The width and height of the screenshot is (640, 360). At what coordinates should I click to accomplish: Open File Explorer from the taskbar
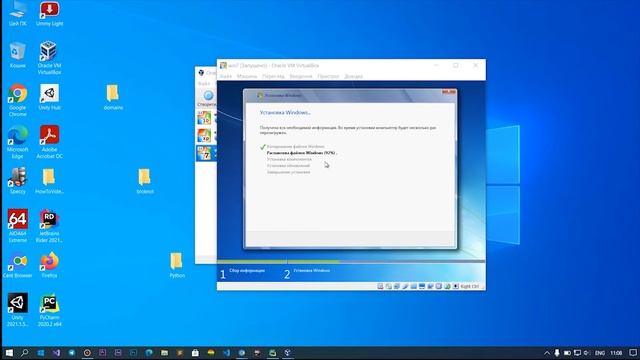tap(164, 353)
